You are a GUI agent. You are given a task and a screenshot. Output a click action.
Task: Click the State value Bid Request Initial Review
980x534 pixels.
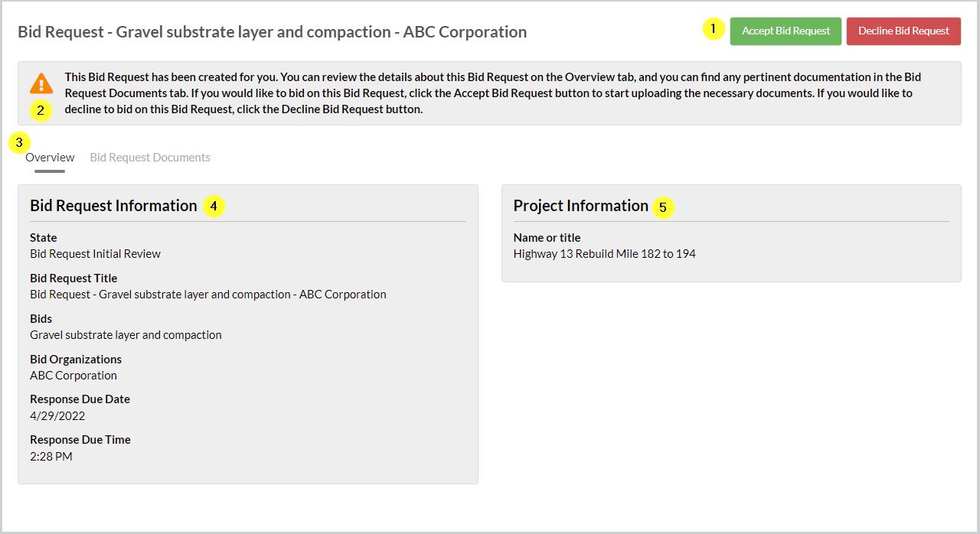[x=95, y=253]
